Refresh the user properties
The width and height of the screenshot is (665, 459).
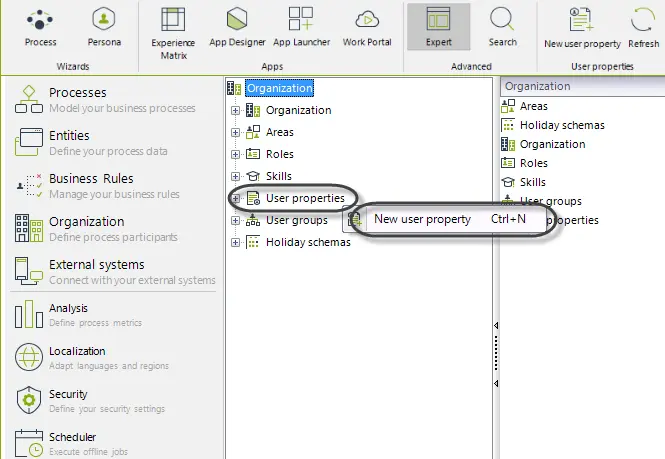click(x=643, y=28)
